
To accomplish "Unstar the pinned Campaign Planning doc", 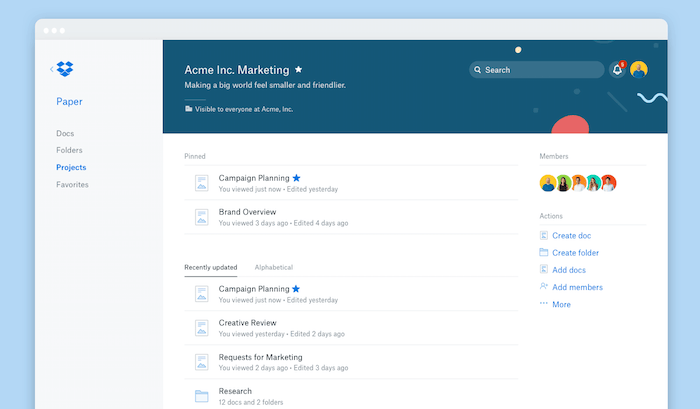I will click(296, 178).
